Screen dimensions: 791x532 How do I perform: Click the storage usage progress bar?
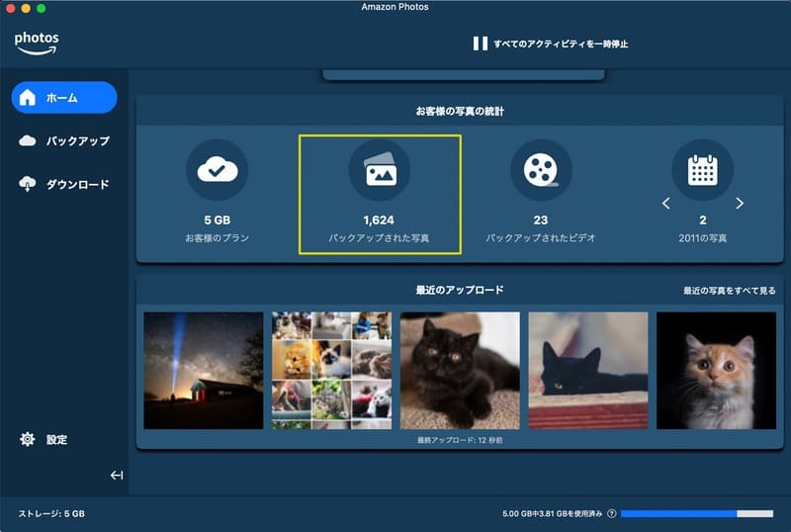(x=696, y=514)
